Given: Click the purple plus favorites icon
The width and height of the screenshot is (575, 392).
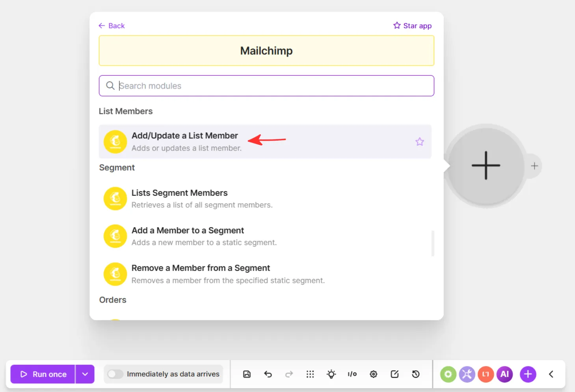Looking at the screenshot, I should click(528, 374).
